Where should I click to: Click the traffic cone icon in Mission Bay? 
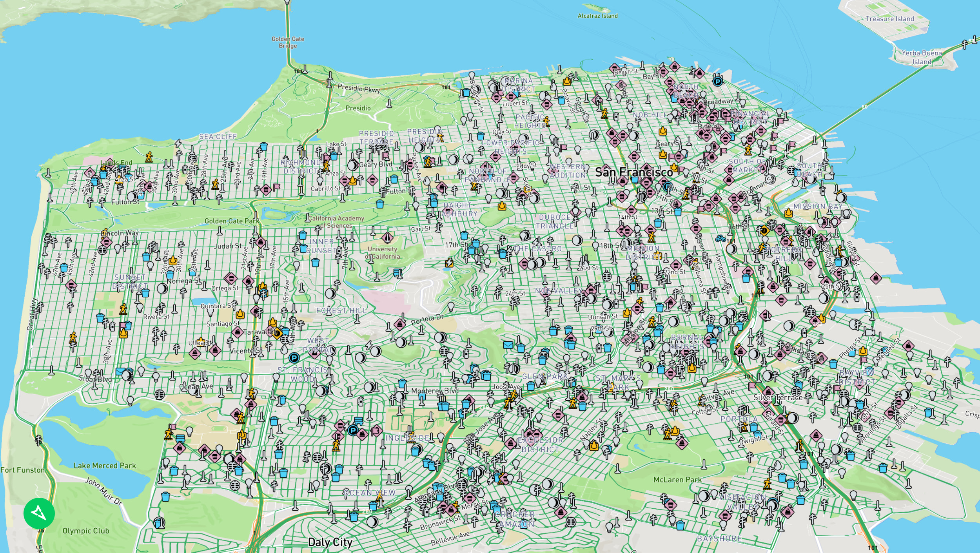(x=788, y=213)
